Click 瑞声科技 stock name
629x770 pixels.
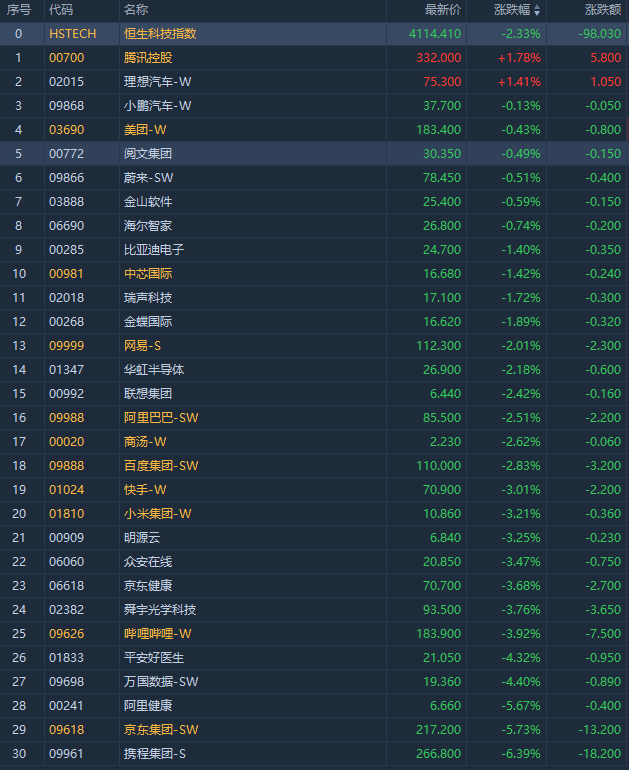click(x=148, y=298)
